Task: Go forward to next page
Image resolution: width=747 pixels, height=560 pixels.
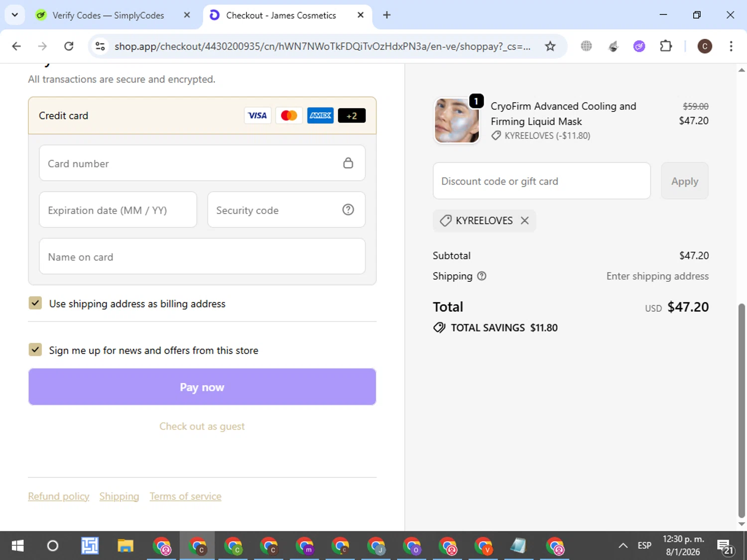Action: click(x=43, y=46)
